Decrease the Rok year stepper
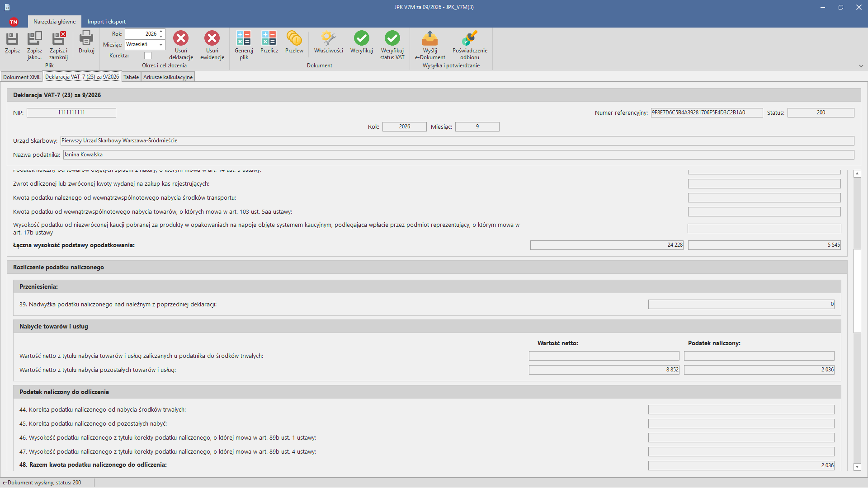This screenshot has height=488, width=868. pyautogui.click(x=161, y=36)
